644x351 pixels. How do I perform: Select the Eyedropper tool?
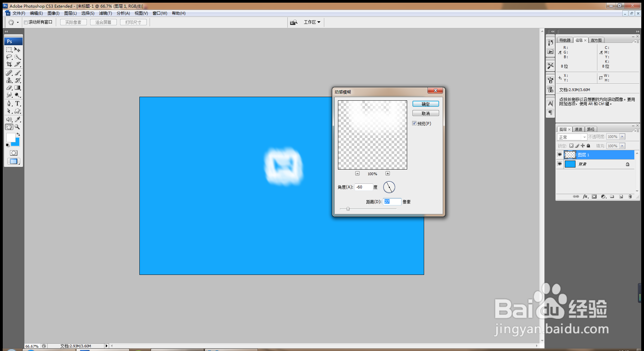pos(18,119)
